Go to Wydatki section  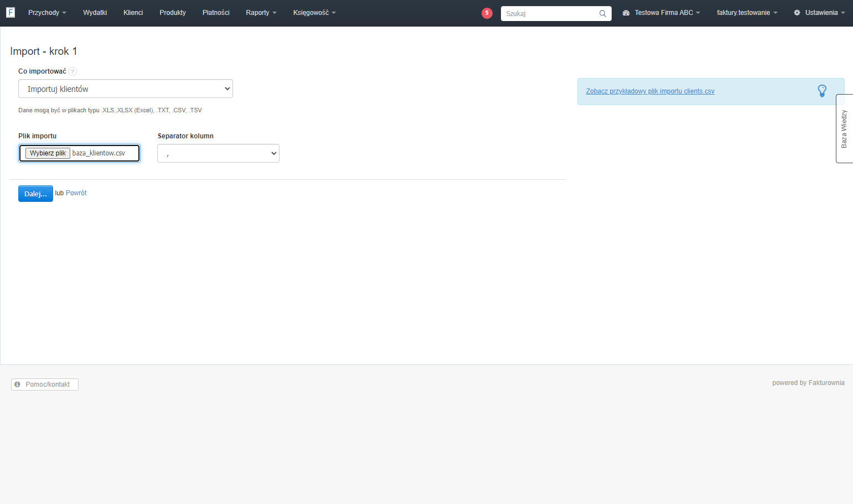95,13
